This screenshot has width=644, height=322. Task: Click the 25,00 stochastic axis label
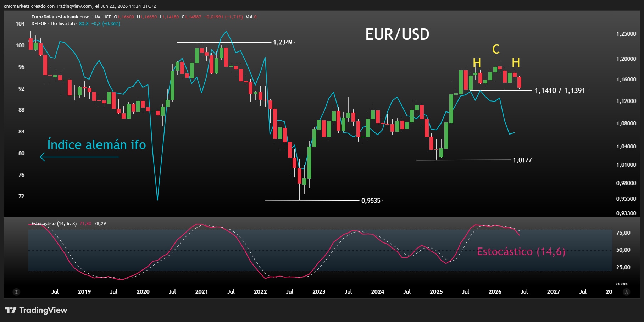point(623,267)
